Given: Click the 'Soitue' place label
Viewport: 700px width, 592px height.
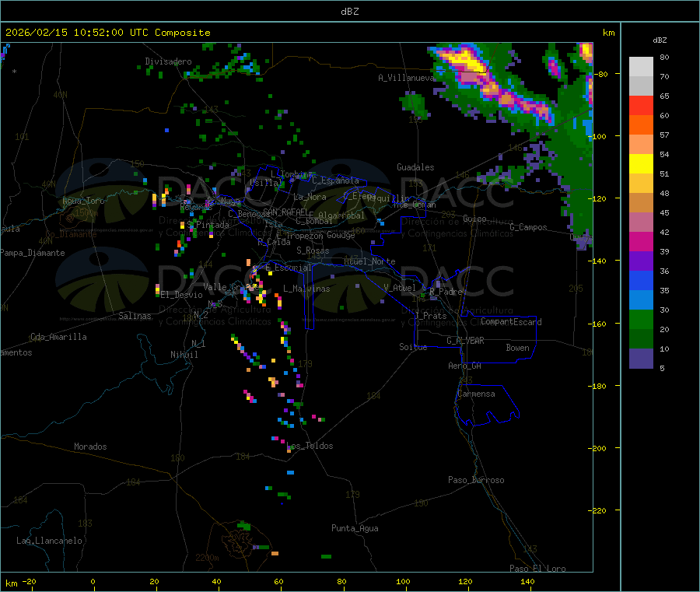Looking at the screenshot, I should point(413,347).
